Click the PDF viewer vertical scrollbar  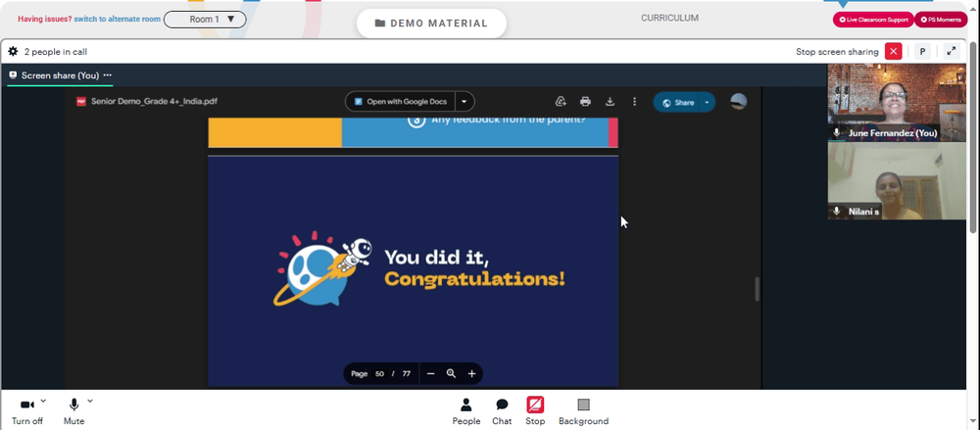point(757,289)
